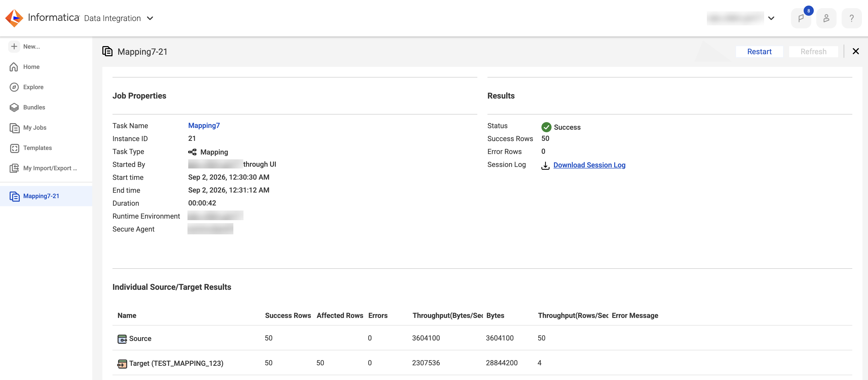This screenshot has width=868, height=380.
Task: Open the My Jobs page
Action: click(35, 128)
